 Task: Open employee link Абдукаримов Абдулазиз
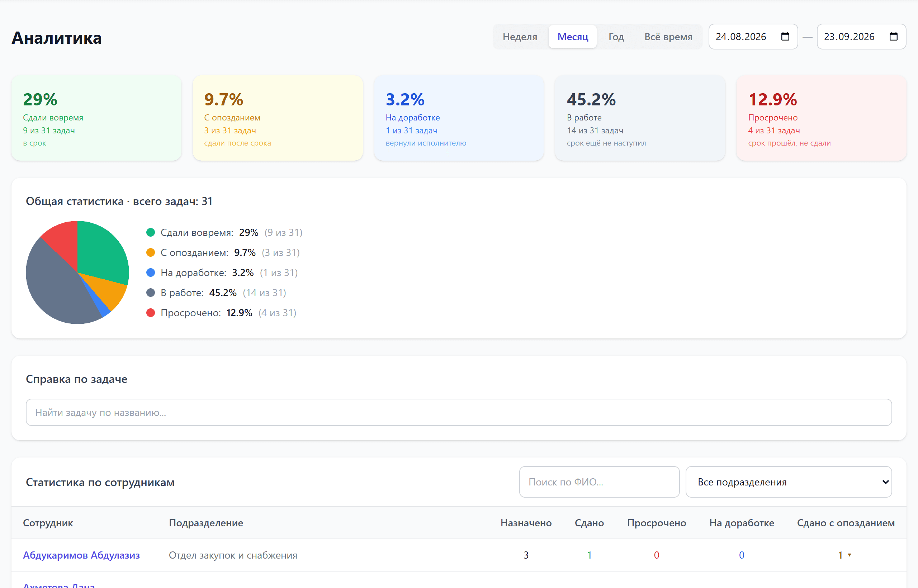81,555
